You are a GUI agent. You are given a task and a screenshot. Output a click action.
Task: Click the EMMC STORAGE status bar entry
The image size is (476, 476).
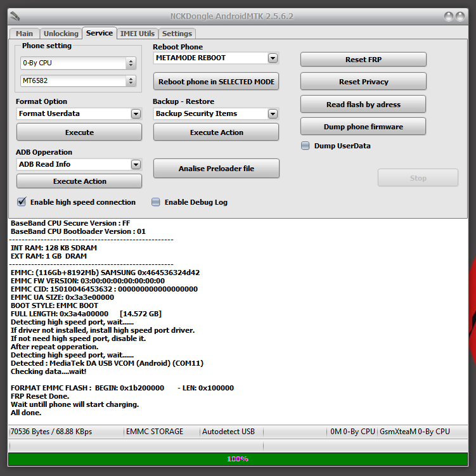(x=155, y=432)
